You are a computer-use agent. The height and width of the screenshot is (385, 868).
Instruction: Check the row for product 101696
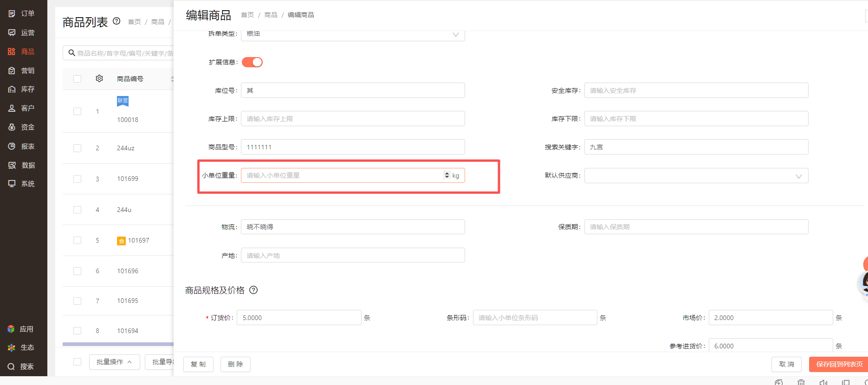(x=78, y=271)
